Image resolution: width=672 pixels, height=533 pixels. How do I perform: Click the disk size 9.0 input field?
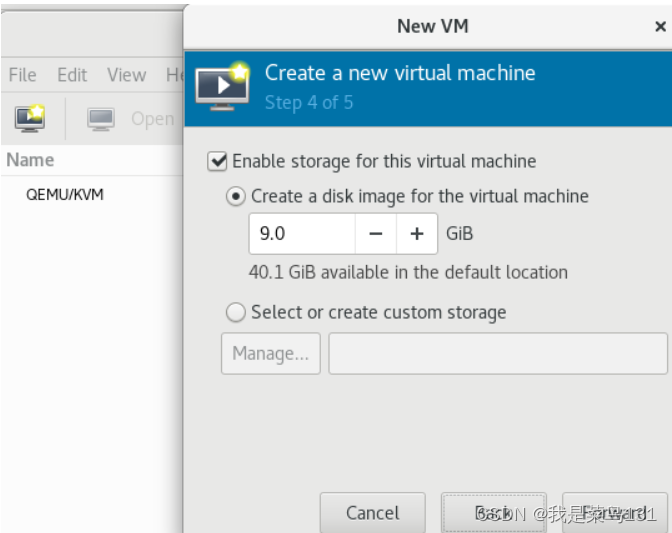click(302, 234)
